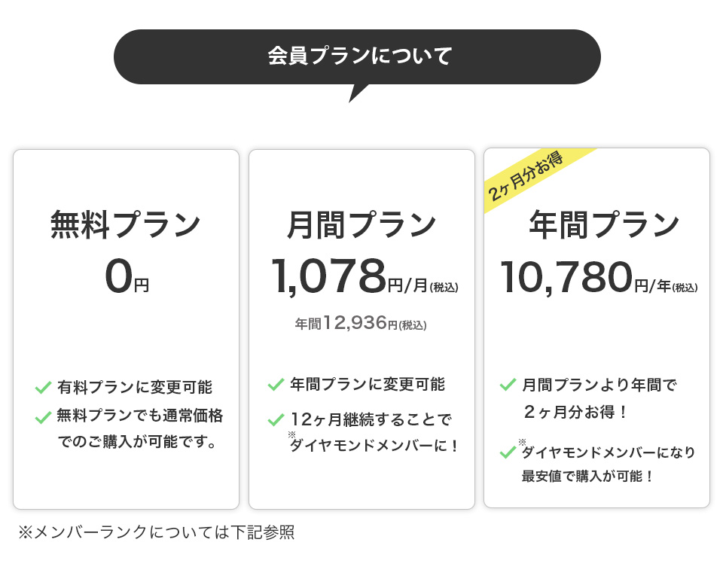Click the checkmark beside ダイヤモンドメンバーになり
This screenshot has height=588, width=723.
tap(508, 452)
